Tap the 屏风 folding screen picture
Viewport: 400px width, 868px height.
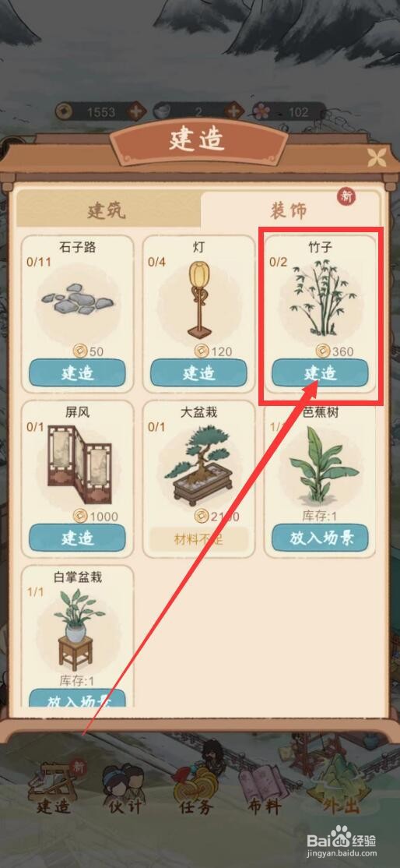(x=77, y=465)
